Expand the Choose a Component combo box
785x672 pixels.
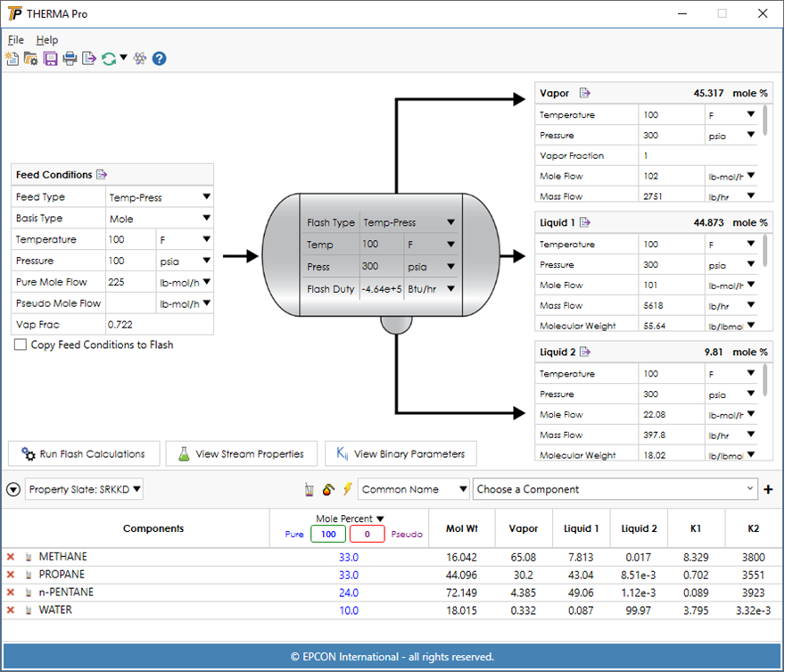pos(615,489)
